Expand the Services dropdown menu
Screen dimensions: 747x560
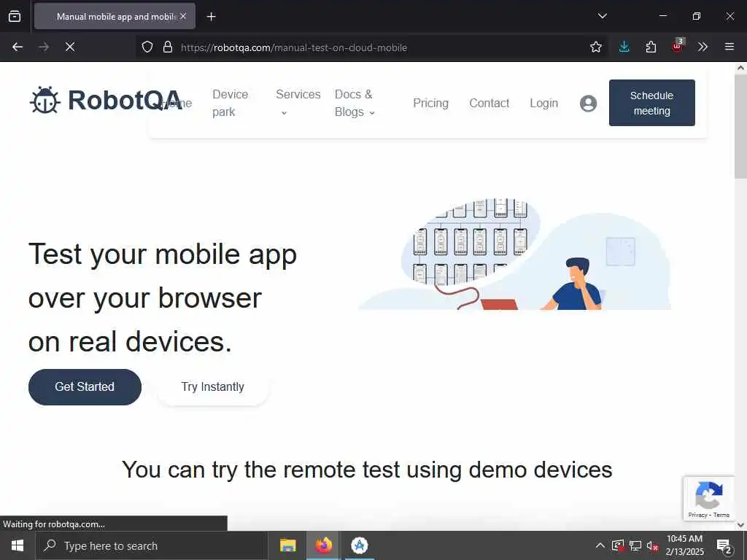point(298,103)
